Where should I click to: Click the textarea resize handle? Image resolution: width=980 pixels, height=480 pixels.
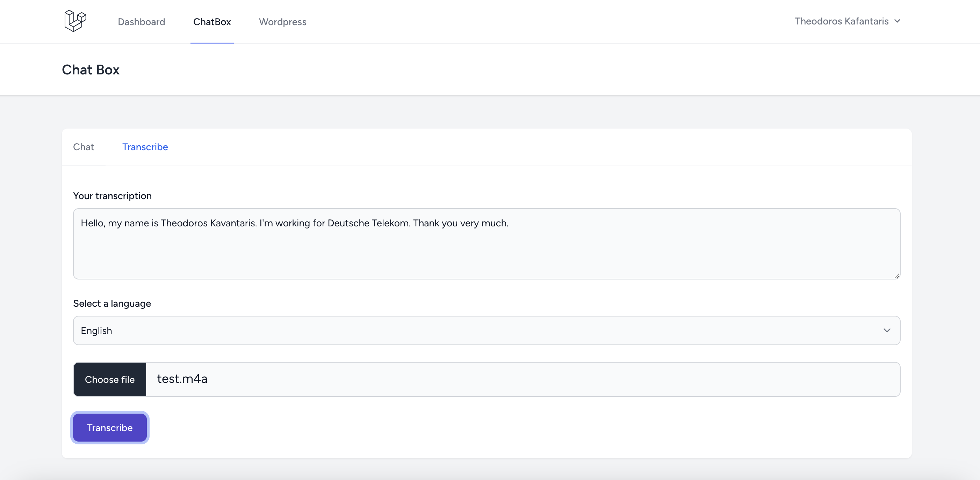click(x=897, y=276)
